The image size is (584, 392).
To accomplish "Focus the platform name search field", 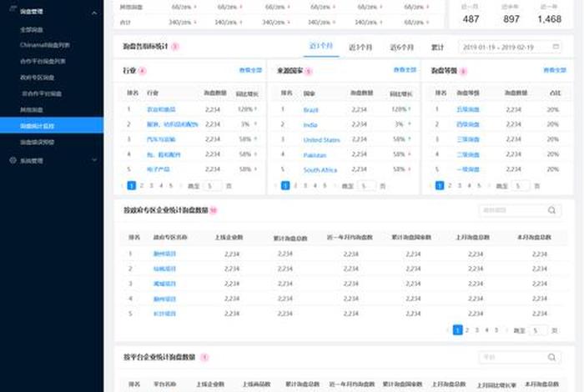I will [520, 357].
